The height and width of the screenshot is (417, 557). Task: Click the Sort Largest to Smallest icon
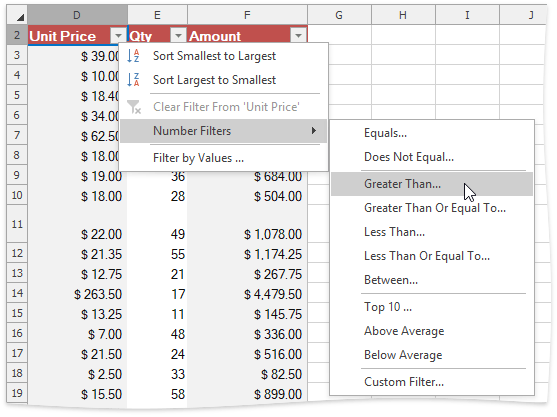133,80
